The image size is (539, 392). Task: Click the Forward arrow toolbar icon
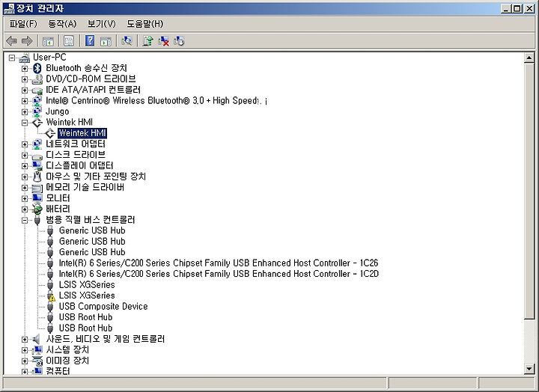[27, 41]
